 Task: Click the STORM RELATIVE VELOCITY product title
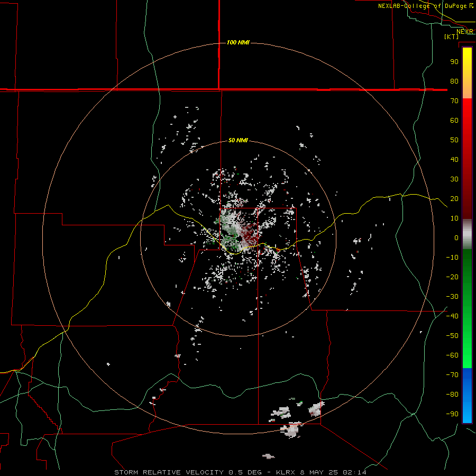[169, 472]
